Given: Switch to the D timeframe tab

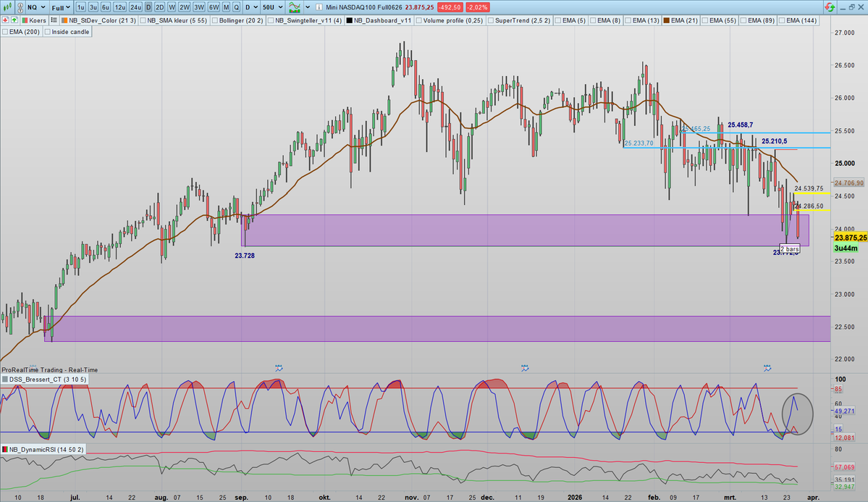Looking at the screenshot, I should click(148, 7).
